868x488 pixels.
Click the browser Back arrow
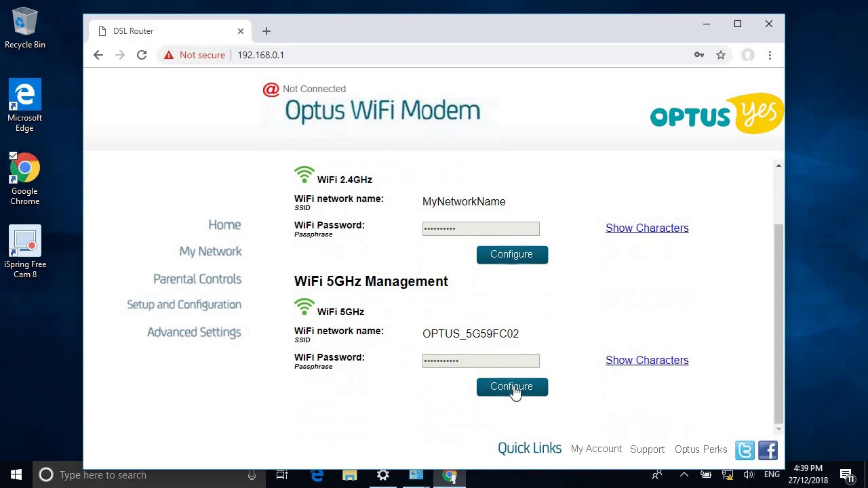point(98,55)
